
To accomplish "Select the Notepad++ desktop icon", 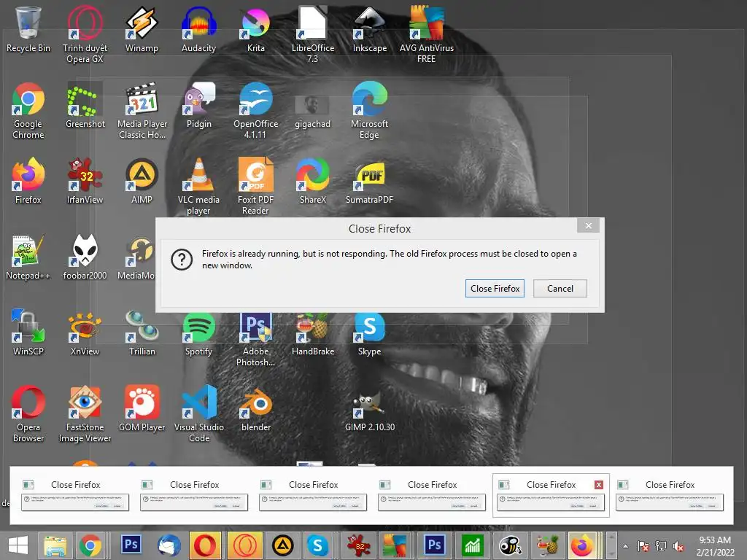I will pos(28,257).
